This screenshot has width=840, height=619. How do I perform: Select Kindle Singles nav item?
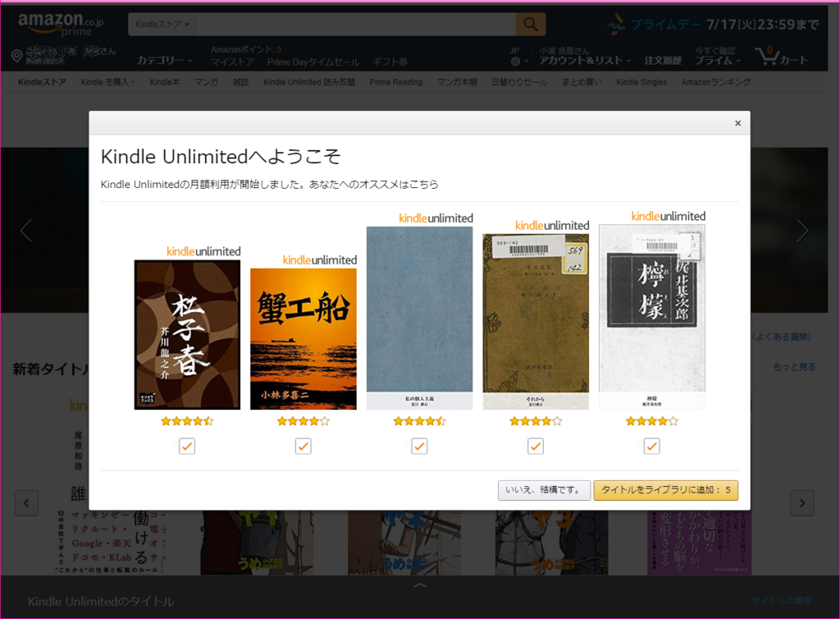(x=641, y=82)
